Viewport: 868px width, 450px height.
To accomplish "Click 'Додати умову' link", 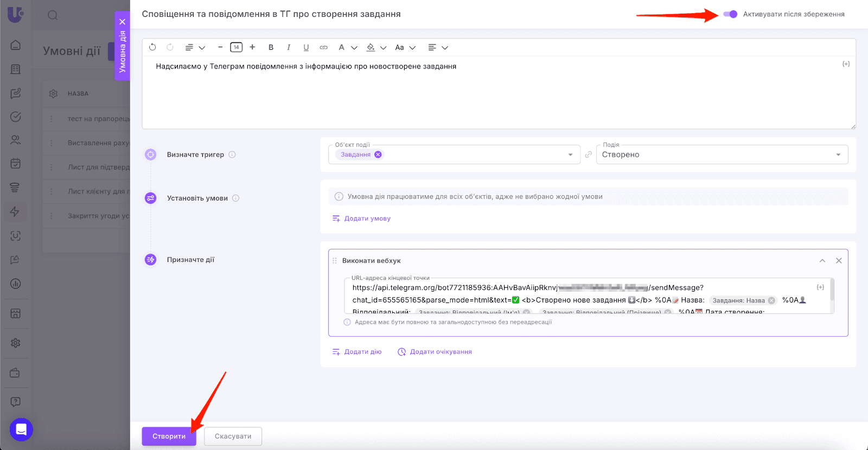I will click(x=367, y=218).
